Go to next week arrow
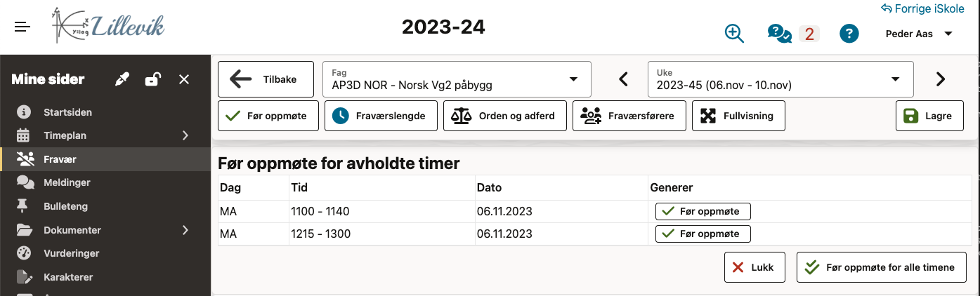 point(941,79)
